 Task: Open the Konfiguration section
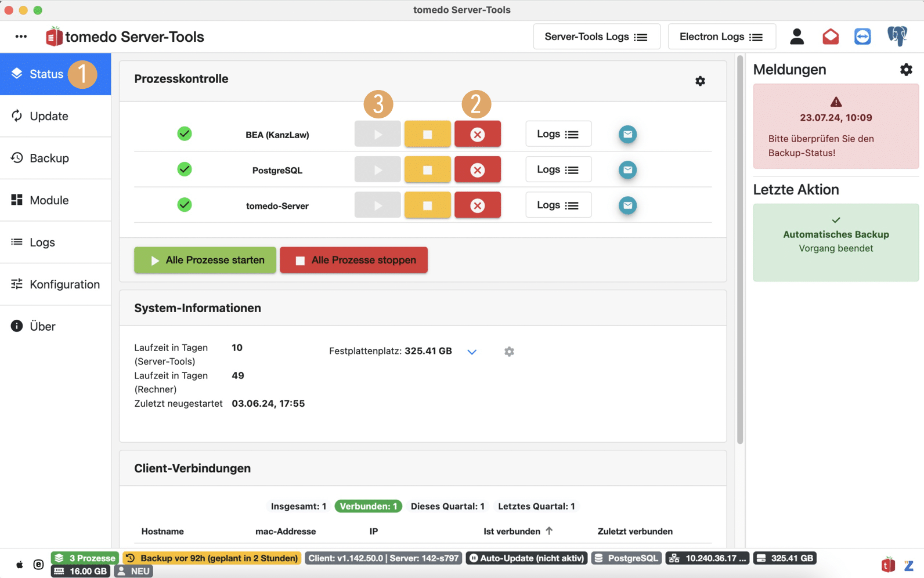pos(55,284)
